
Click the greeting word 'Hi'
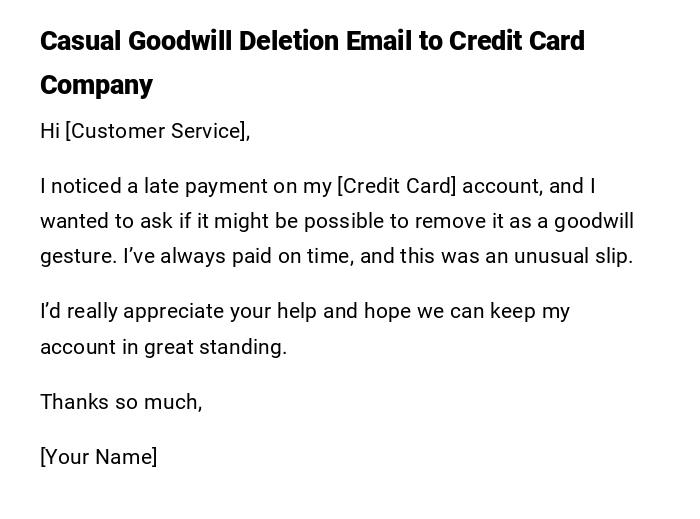coord(50,131)
